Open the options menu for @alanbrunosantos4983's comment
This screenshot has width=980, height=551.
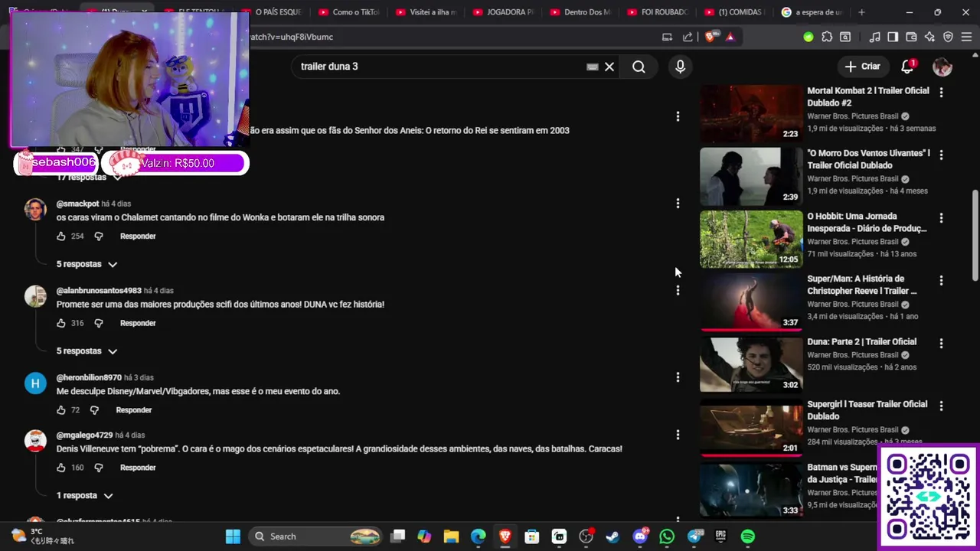click(x=678, y=291)
